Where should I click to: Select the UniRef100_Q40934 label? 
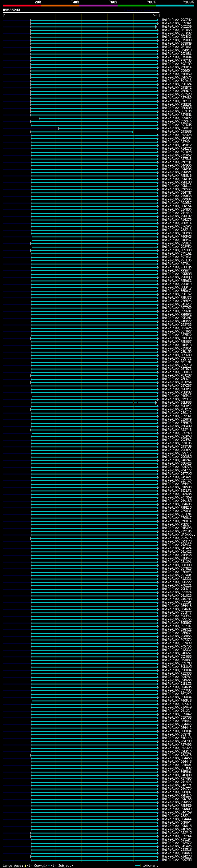click(177, 139)
